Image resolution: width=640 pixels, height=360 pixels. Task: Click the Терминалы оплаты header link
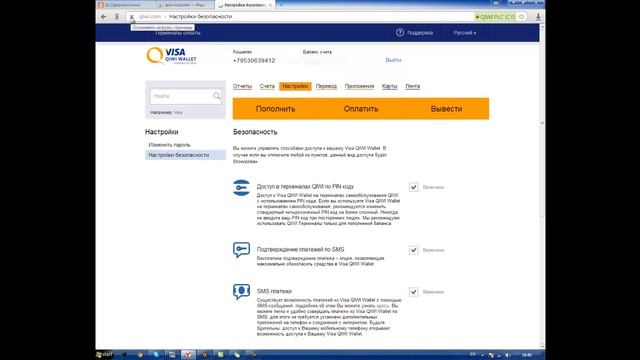pos(178,33)
